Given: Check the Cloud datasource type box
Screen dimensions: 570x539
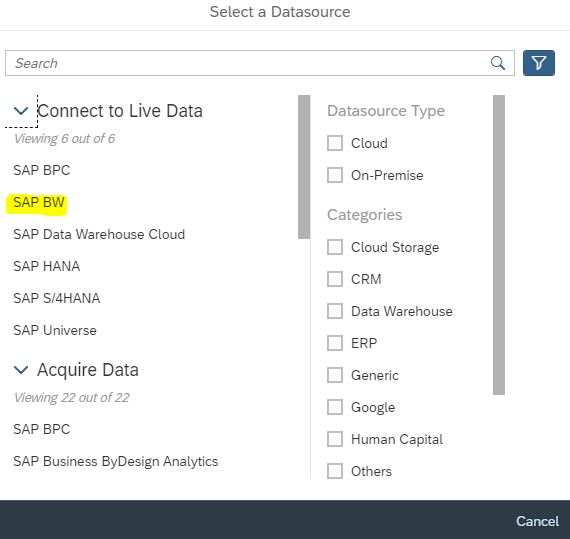Looking at the screenshot, I should tap(334, 143).
